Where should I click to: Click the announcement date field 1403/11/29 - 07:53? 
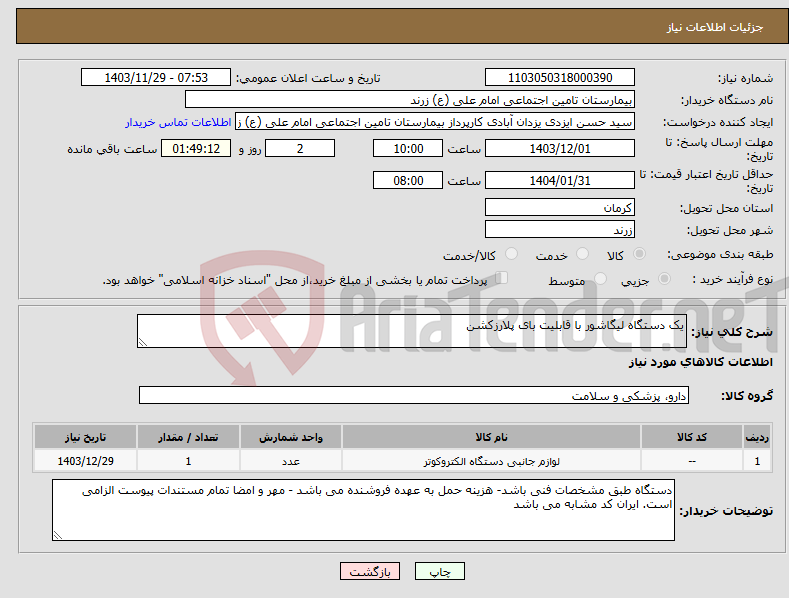click(156, 78)
